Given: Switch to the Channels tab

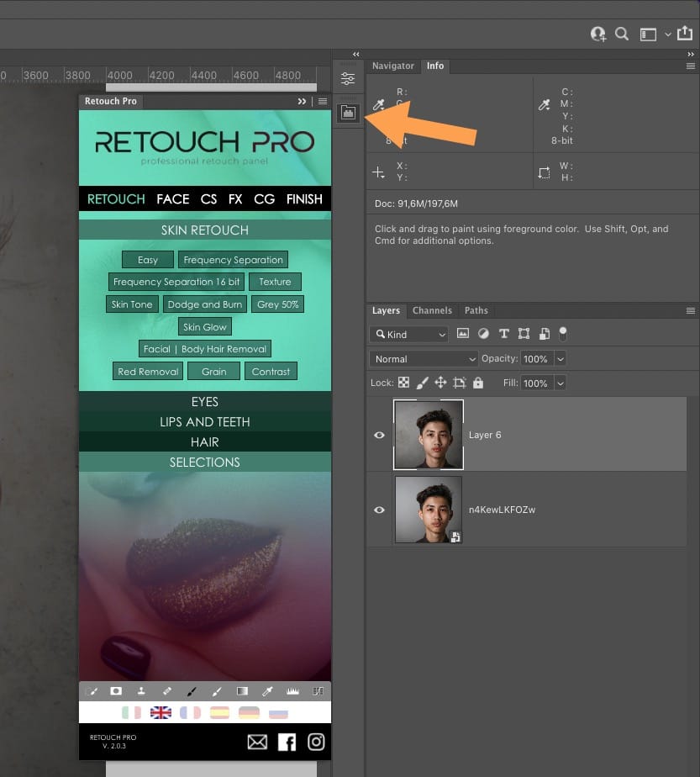Looking at the screenshot, I should (x=432, y=310).
